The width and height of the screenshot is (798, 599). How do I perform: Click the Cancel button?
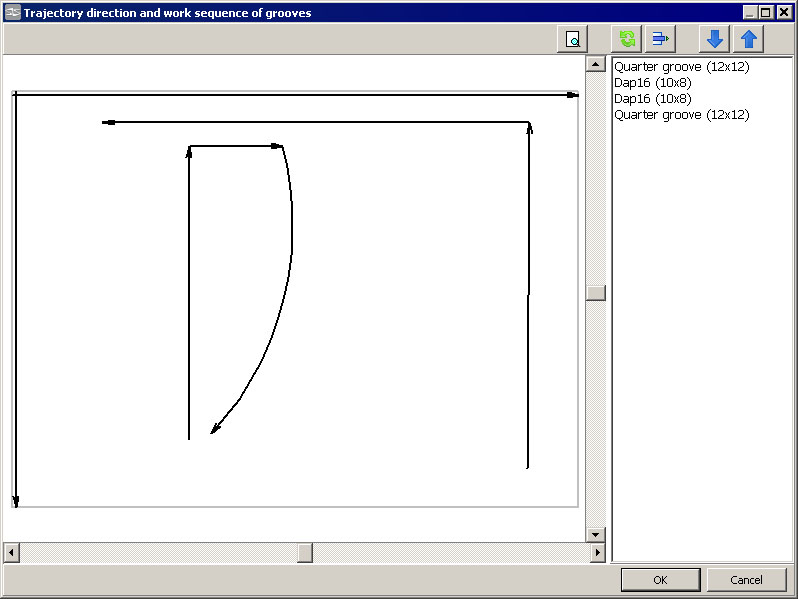(746, 580)
